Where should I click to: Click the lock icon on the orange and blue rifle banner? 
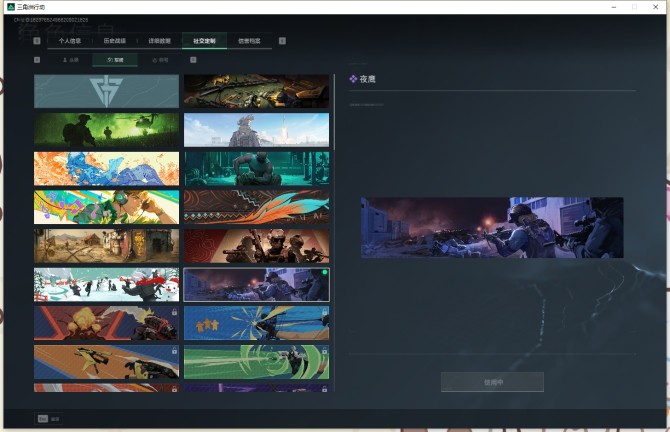click(x=174, y=351)
